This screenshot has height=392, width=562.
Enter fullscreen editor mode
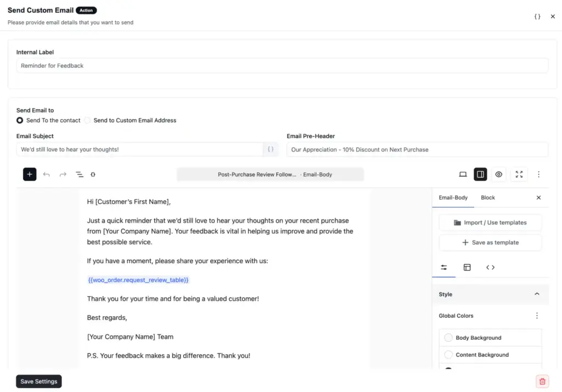519,174
